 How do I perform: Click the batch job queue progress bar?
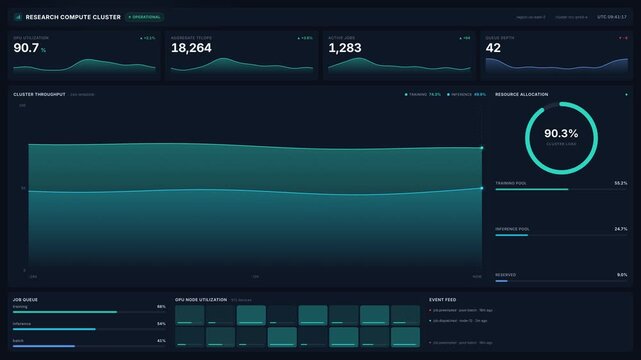tap(89, 346)
